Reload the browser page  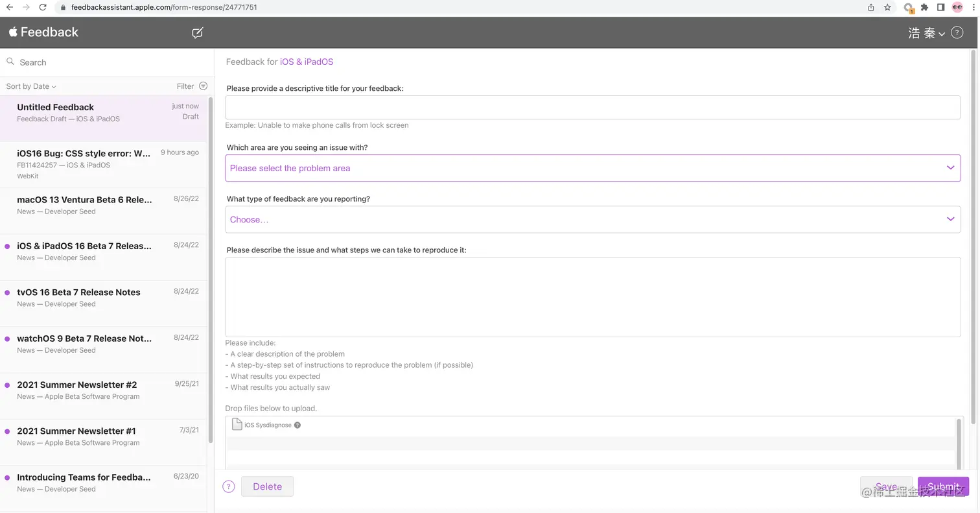[x=43, y=7]
